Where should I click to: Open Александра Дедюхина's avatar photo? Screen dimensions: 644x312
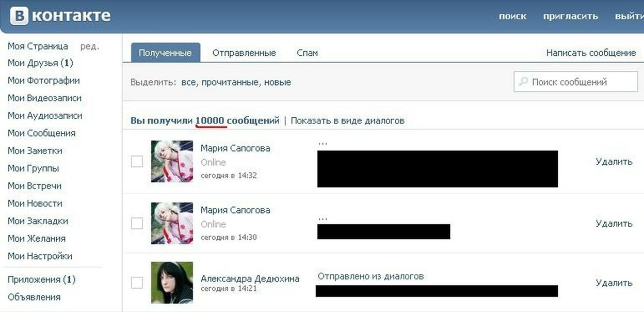(172, 283)
